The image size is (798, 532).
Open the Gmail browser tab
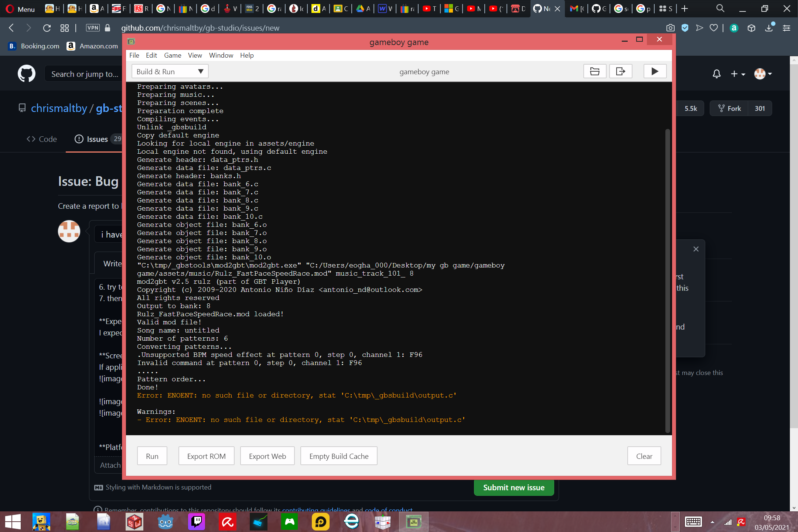click(577, 8)
